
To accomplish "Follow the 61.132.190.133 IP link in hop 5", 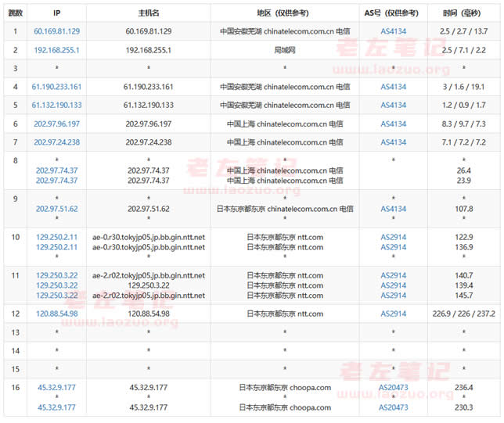I will 57,105.
